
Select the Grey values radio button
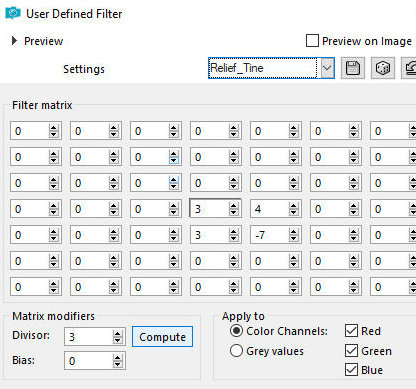click(236, 351)
